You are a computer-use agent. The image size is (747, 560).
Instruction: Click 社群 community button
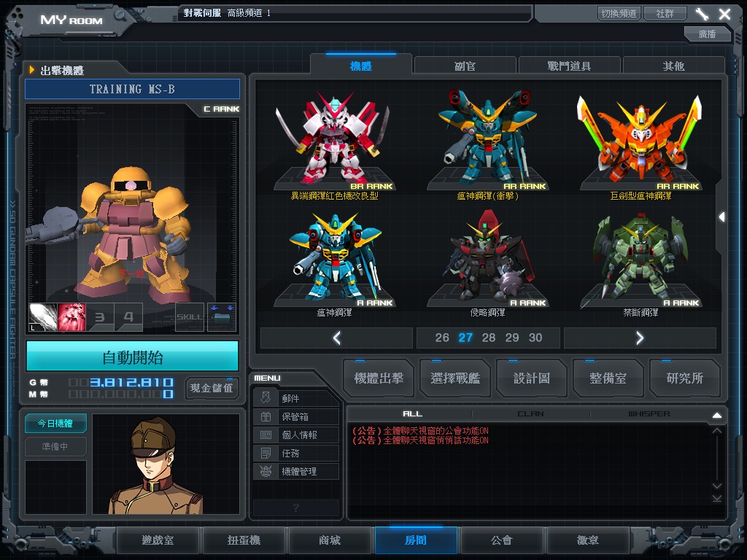pos(665,13)
